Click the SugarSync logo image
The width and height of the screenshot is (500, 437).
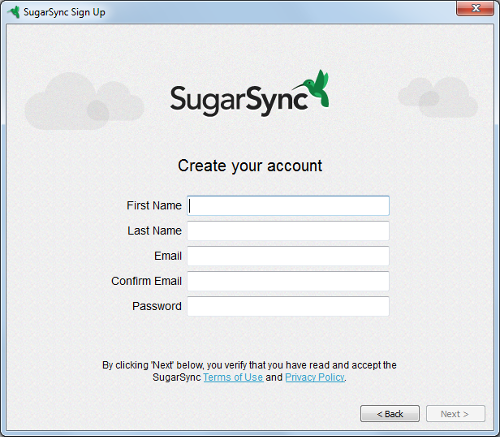(x=250, y=94)
